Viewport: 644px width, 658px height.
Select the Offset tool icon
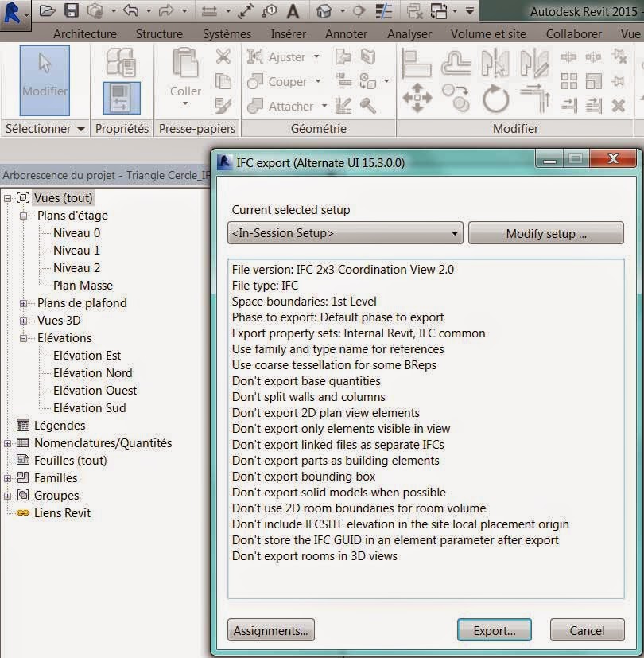pyautogui.click(x=456, y=63)
